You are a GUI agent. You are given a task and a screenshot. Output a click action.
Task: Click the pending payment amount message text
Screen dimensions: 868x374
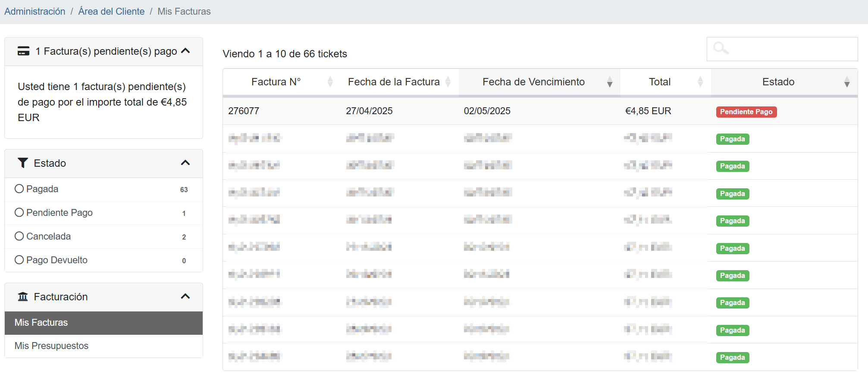click(x=103, y=102)
